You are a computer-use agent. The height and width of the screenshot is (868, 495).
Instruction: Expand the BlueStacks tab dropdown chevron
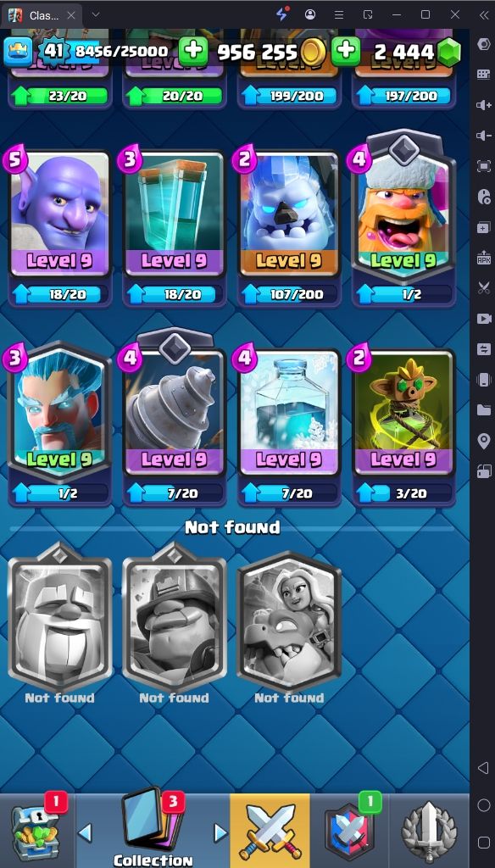(95, 14)
